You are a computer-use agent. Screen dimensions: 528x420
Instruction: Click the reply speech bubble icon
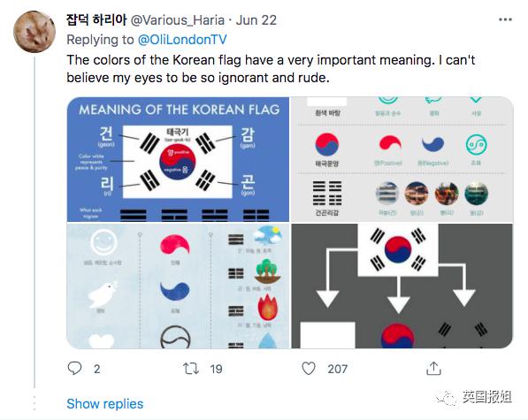[x=74, y=368]
